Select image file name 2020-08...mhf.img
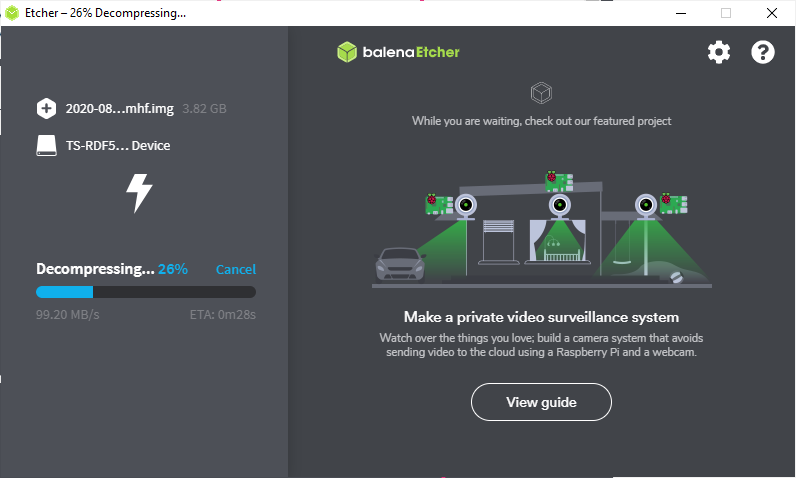 [119, 109]
